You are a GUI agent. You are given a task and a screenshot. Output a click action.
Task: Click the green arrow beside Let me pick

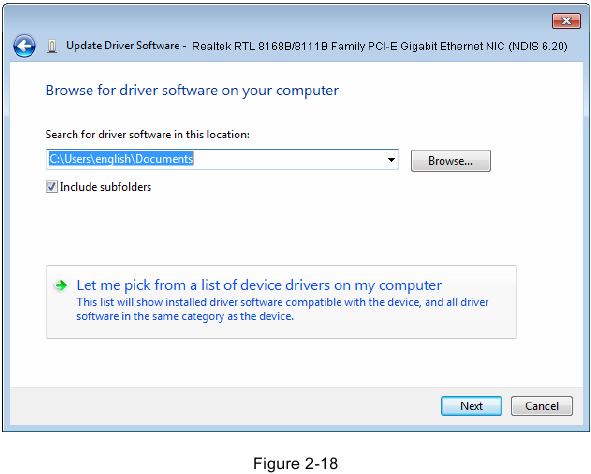(x=61, y=286)
